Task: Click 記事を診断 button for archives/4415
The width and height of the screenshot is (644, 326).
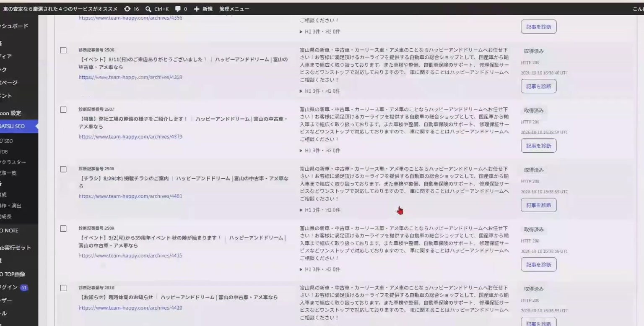Action: (539, 265)
